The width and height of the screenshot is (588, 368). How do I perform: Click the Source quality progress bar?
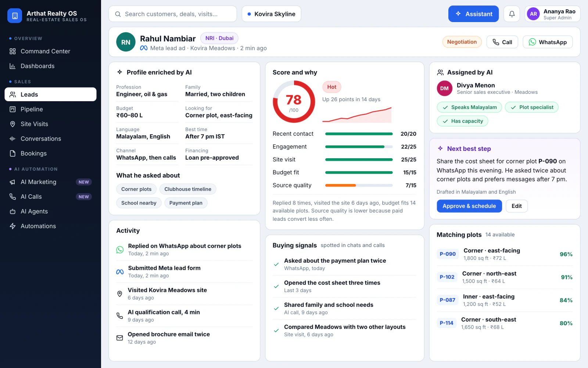[x=359, y=185]
